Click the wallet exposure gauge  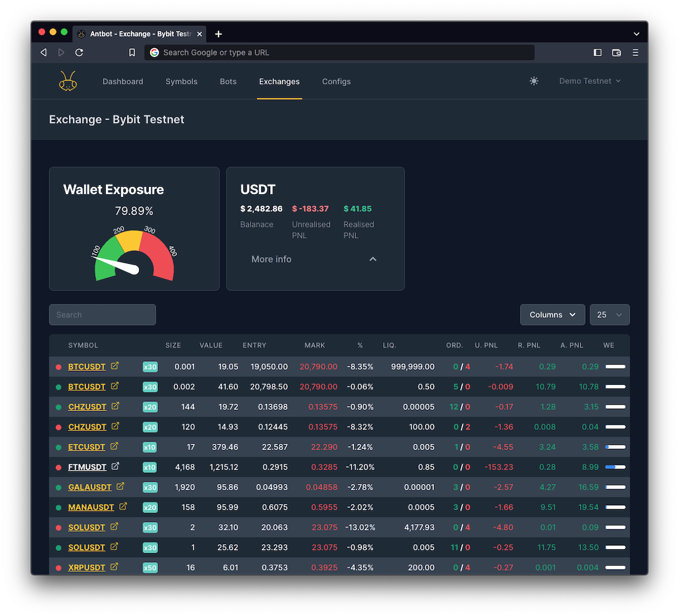click(x=134, y=255)
